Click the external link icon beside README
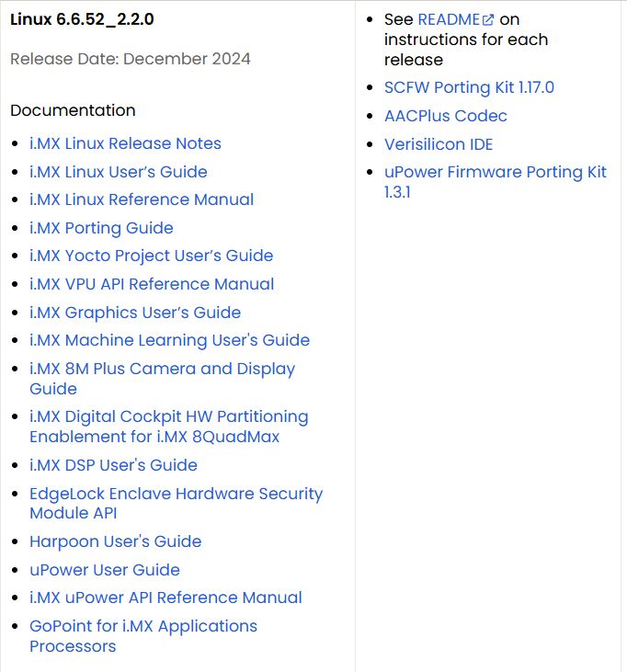 [488, 20]
